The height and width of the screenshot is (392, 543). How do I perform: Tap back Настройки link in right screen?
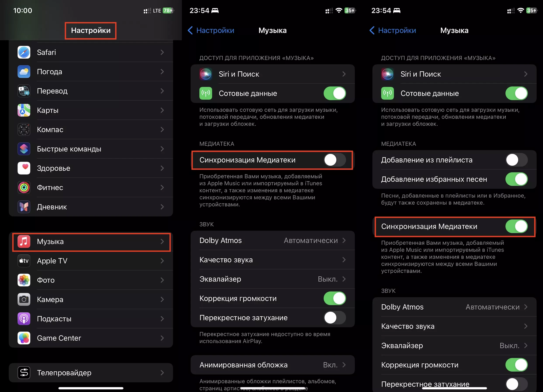[393, 30]
